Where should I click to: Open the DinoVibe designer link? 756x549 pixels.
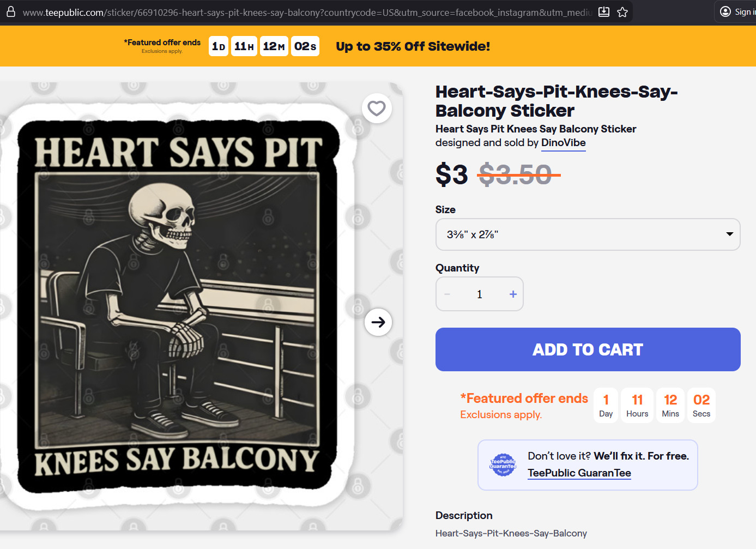point(563,143)
